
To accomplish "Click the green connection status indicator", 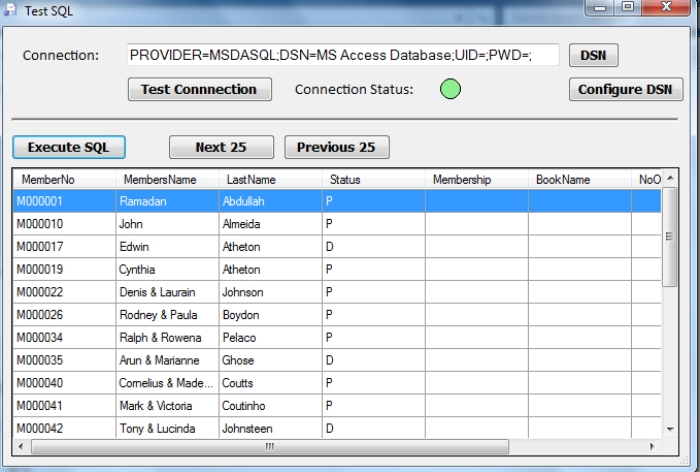I will click(450, 90).
